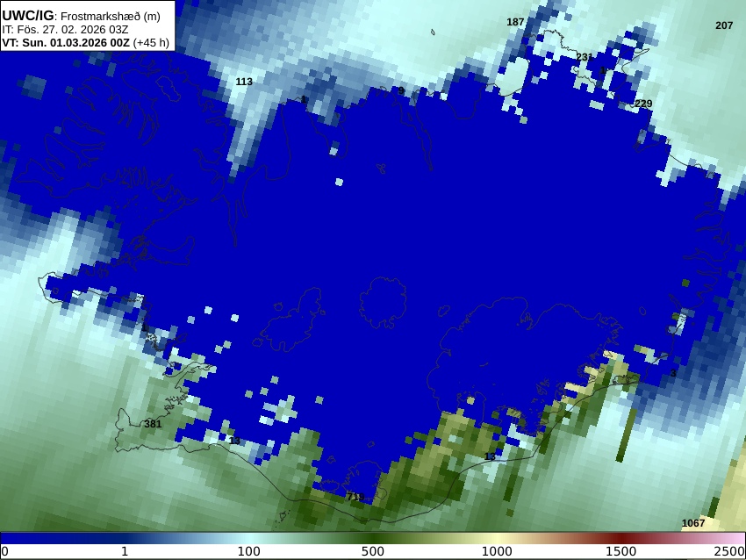Click the map value 187

click(515, 22)
